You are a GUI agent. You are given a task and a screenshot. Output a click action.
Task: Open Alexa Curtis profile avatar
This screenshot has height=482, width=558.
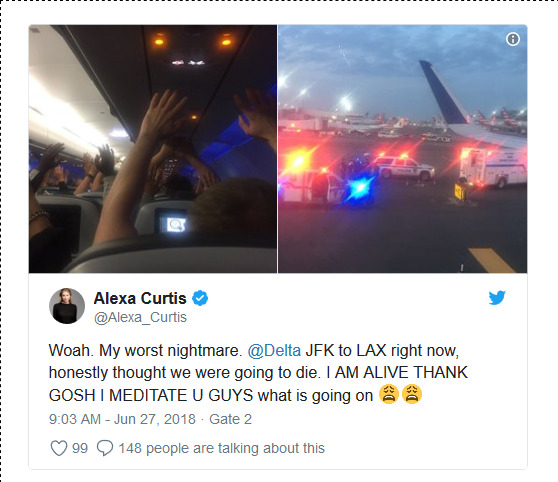pyautogui.click(x=67, y=306)
